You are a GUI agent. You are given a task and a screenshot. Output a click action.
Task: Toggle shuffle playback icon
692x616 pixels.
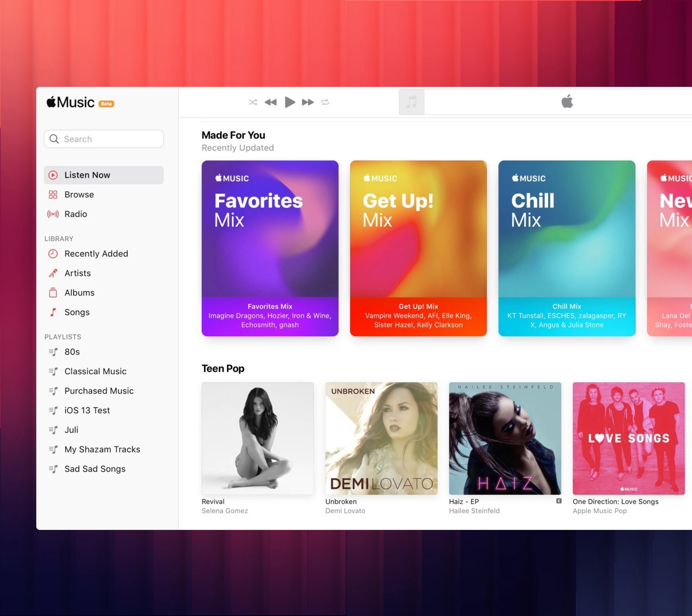click(253, 102)
